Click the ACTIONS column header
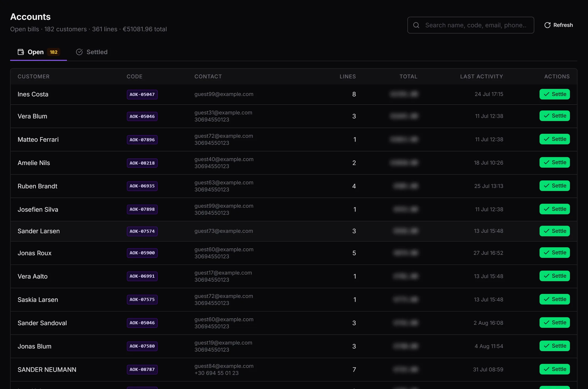This screenshot has width=588, height=389. pos(557,76)
